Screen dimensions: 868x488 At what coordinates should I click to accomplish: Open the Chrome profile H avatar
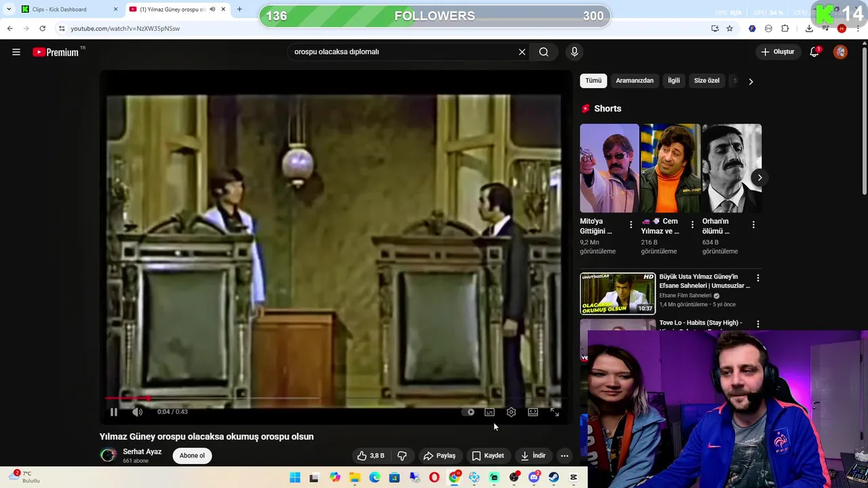pyautogui.click(x=842, y=28)
